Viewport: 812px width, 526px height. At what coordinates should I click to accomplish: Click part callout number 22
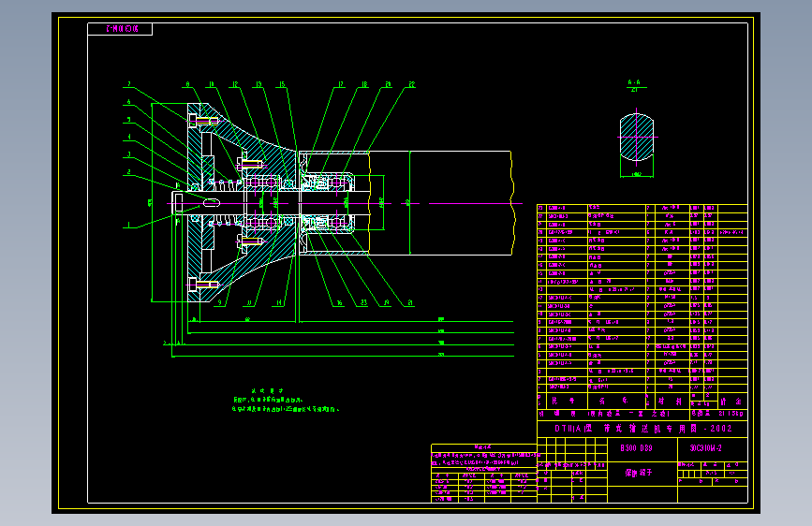(412, 84)
